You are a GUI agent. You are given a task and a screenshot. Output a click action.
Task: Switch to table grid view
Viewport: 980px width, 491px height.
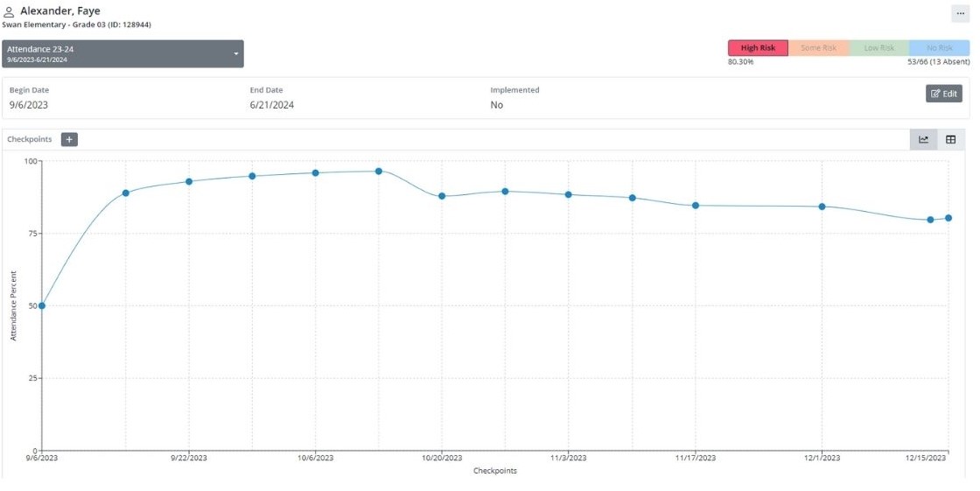pyautogui.click(x=950, y=139)
